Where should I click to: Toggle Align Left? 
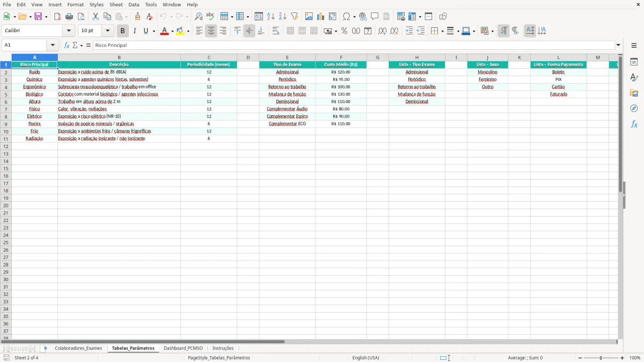(x=199, y=31)
